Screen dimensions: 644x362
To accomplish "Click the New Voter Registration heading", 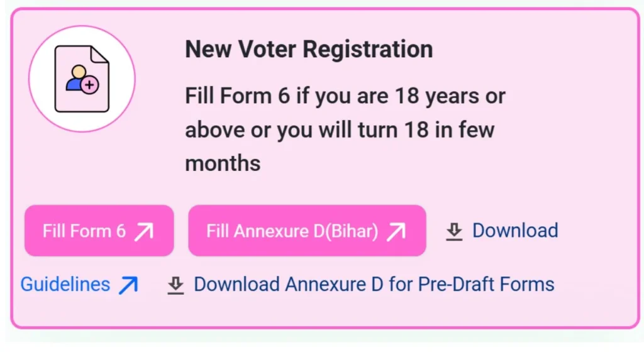I will pos(309,49).
